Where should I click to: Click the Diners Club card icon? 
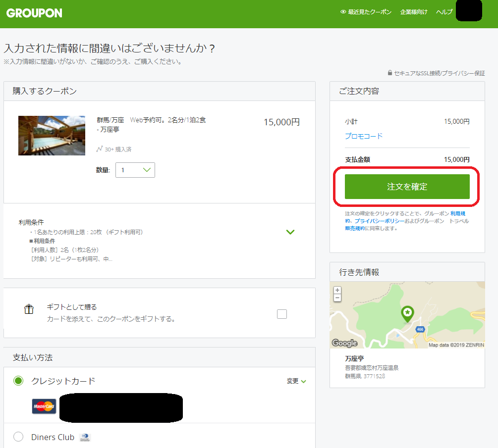tap(85, 437)
